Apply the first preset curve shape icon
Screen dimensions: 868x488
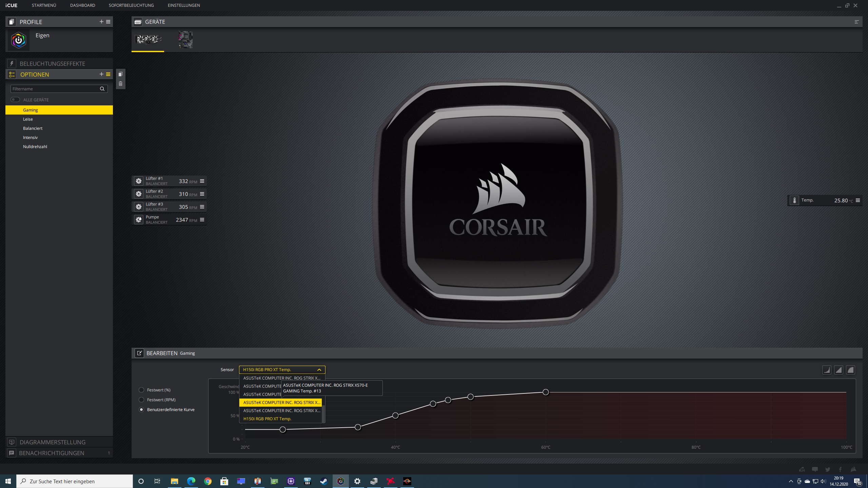pos(827,370)
